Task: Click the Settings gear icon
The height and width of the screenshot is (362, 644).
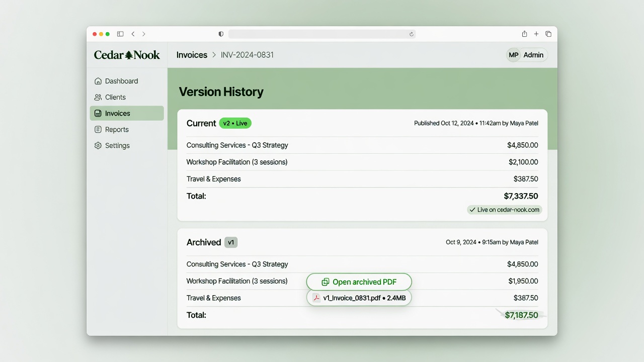Action: 98,145
